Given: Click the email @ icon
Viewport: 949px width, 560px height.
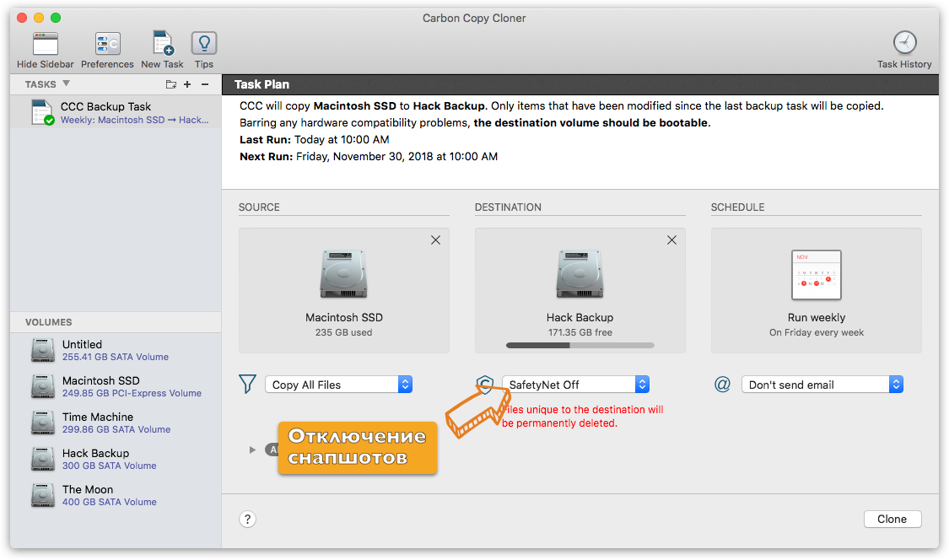Looking at the screenshot, I should [x=722, y=385].
